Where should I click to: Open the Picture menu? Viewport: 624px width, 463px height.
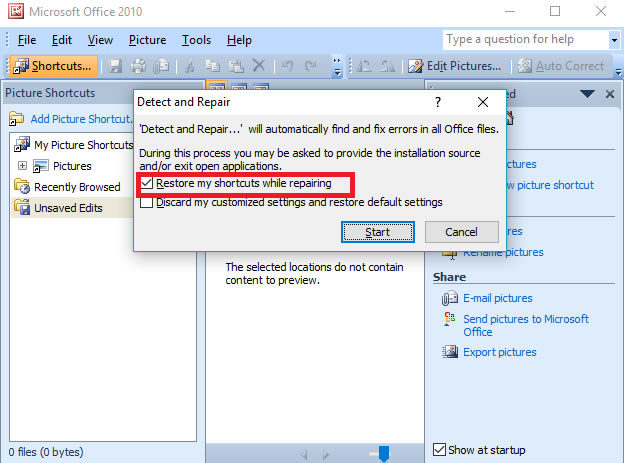(147, 40)
